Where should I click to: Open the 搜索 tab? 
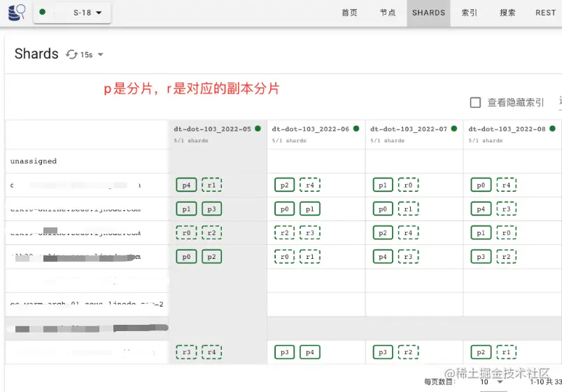(x=507, y=13)
